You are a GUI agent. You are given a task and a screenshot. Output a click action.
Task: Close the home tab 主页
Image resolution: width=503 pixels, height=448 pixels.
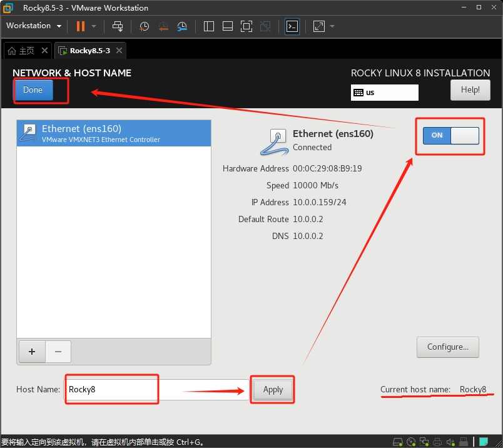point(44,51)
